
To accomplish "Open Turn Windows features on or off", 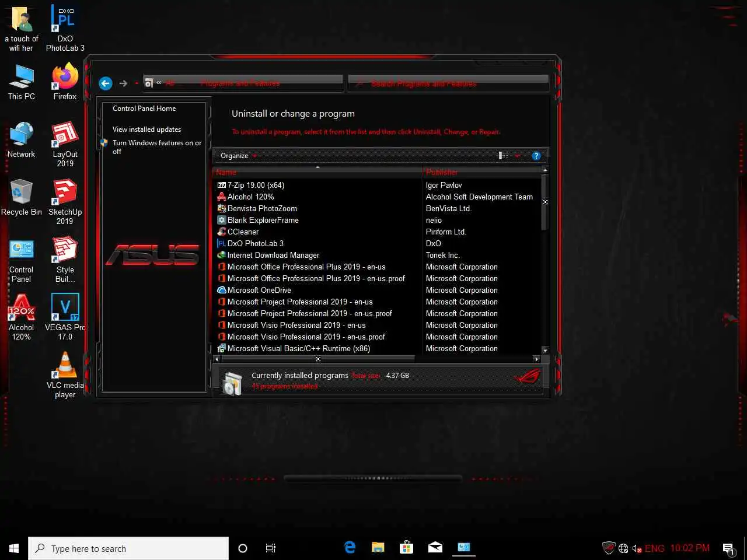I will click(x=157, y=147).
